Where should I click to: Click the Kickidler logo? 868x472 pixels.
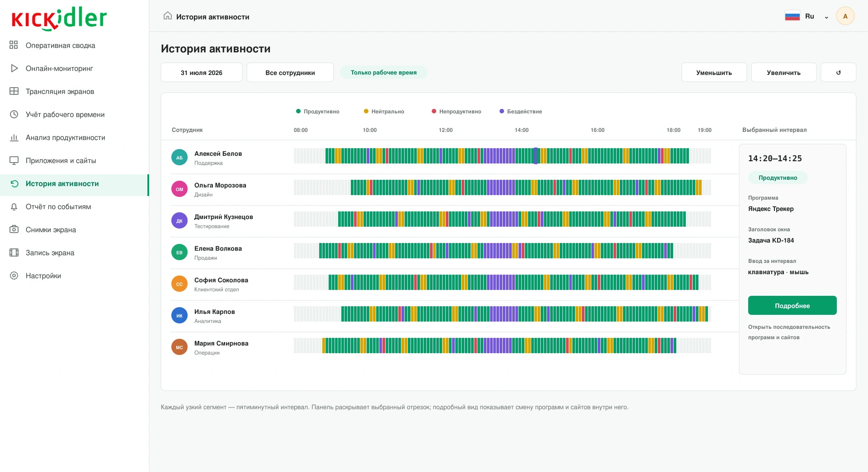59,19
